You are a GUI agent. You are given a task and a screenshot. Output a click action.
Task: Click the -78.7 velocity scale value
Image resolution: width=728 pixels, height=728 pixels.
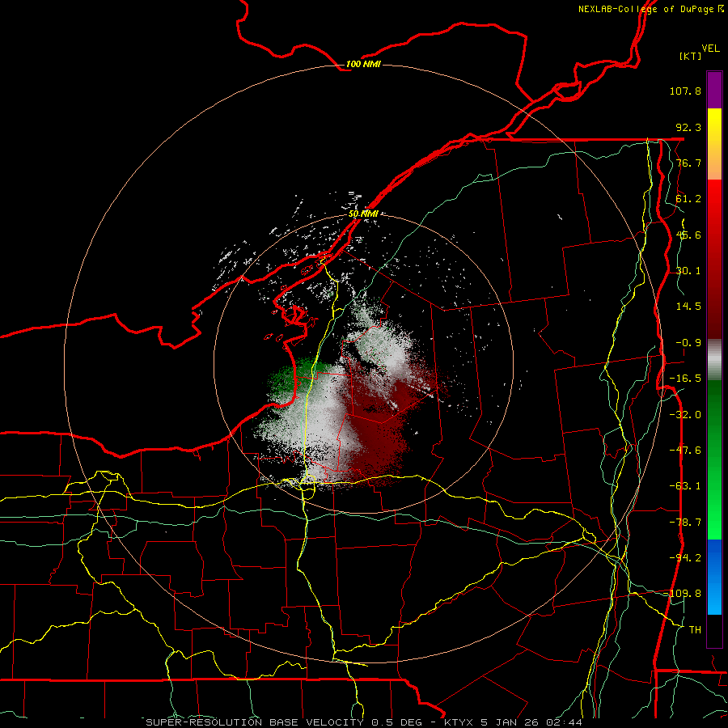click(685, 523)
